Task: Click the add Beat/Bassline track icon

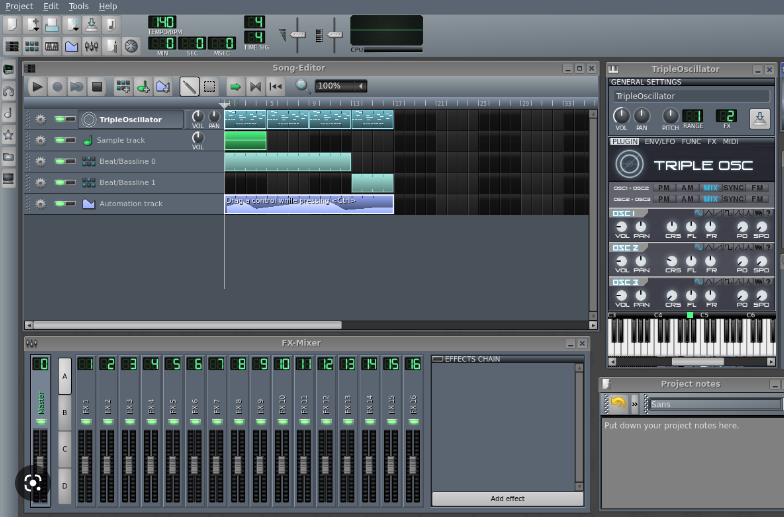Action: coord(123,87)
